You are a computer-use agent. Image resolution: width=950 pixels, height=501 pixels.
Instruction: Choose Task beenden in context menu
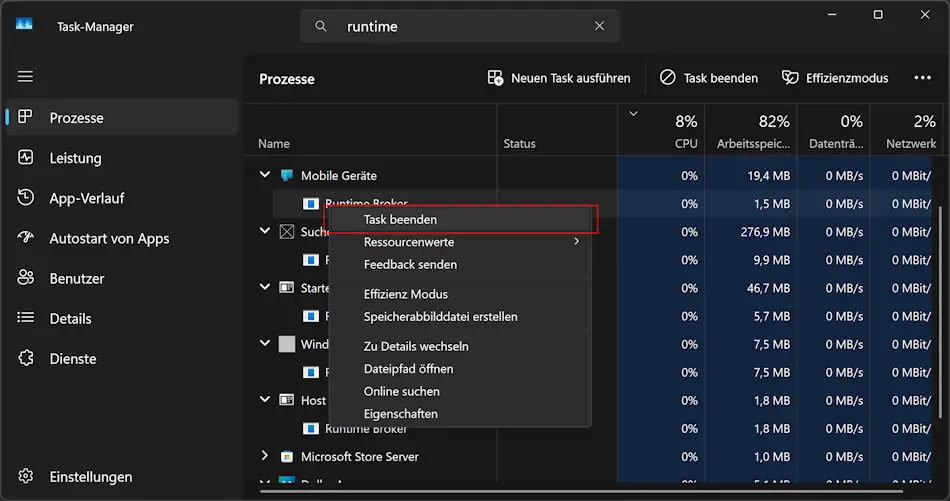pos(400,219)
